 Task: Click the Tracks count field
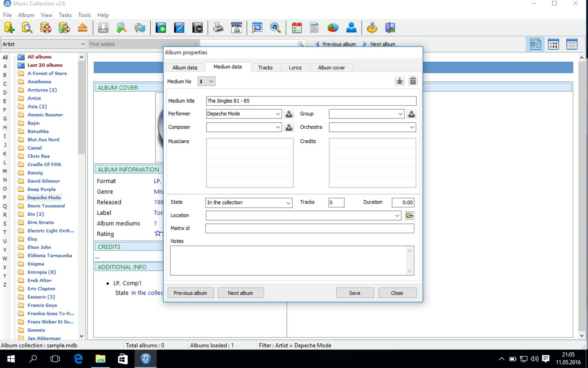[336, 203]
